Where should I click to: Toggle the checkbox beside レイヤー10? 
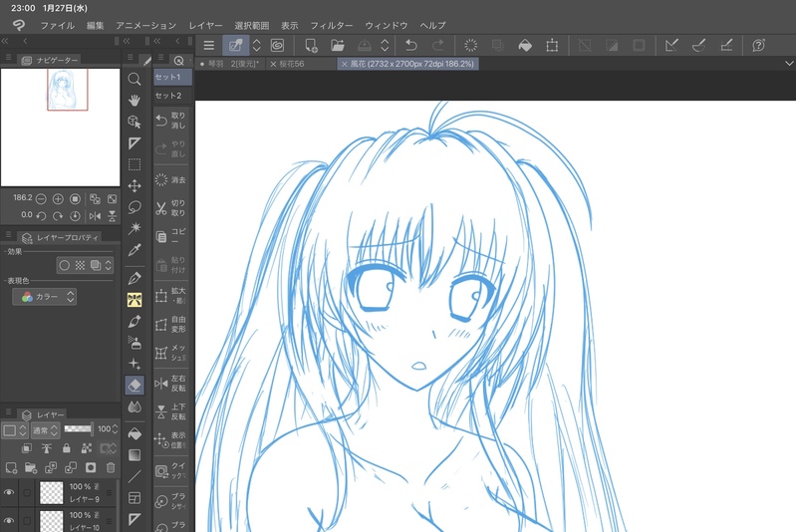point(27,521)
